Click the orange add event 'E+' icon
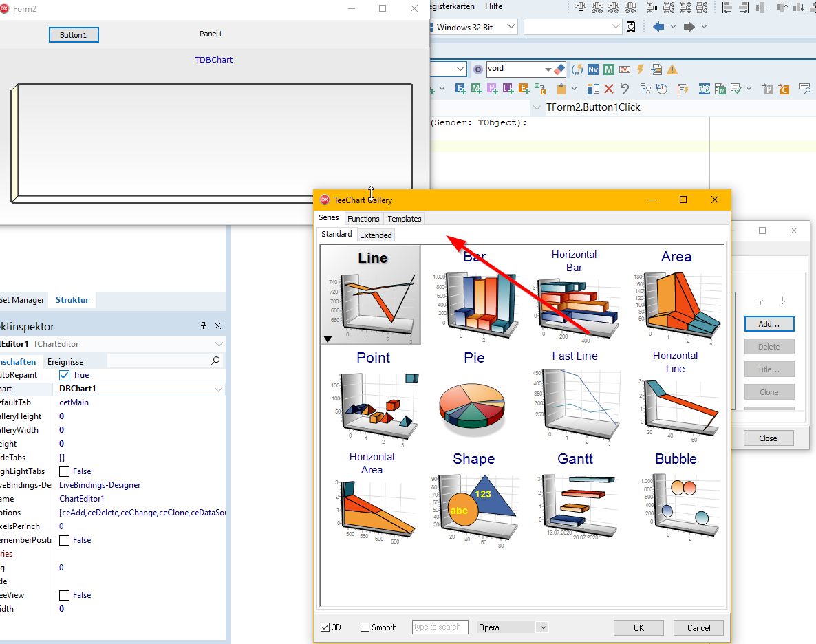Image resolution: width=816 pixels, height=644 pixels. (524, 89)
